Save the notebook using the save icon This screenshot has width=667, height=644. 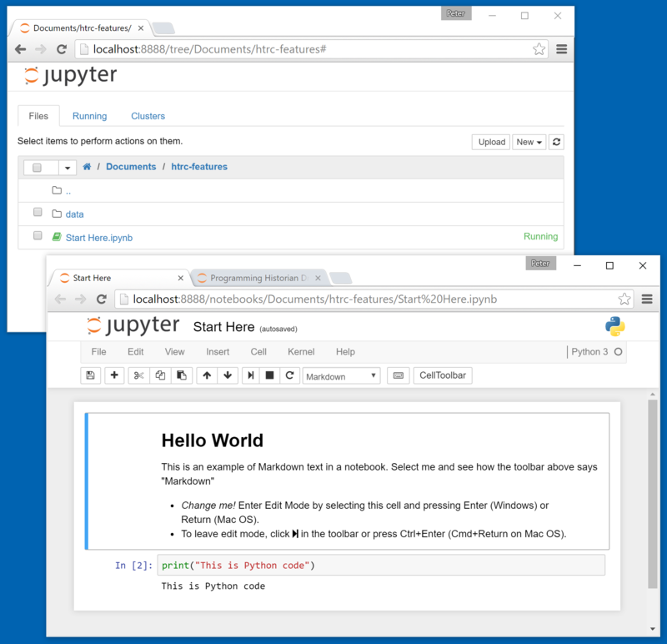pos(90,375)
